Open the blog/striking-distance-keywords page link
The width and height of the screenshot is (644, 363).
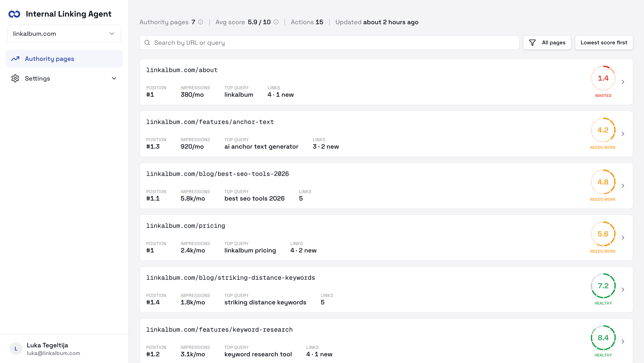coord(231,278)
